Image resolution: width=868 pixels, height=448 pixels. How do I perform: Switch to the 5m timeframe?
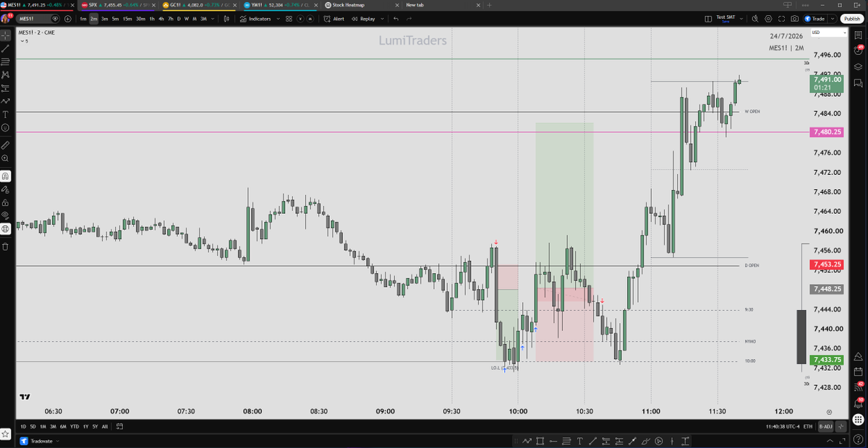pos(115,19)
